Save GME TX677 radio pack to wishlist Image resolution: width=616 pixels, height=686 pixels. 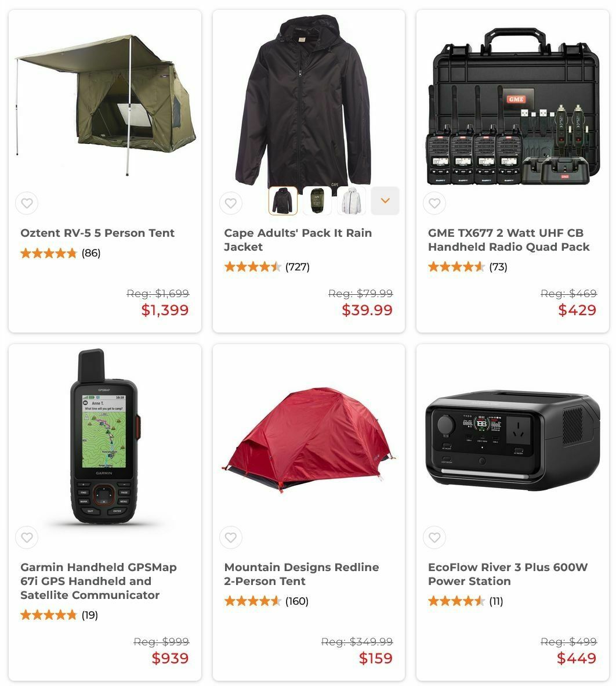tap(434, 203)
